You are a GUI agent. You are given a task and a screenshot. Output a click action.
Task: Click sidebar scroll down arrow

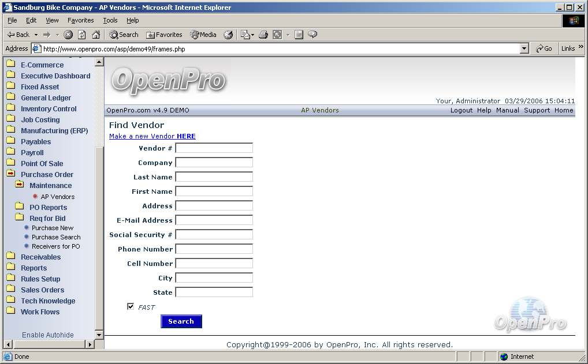[99, 335]
